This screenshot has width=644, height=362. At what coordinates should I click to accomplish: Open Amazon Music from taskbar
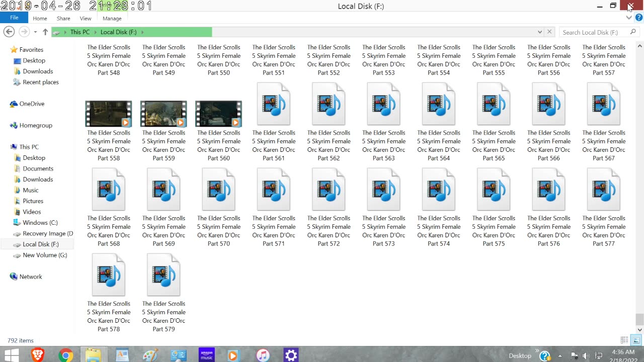(206, 355)
